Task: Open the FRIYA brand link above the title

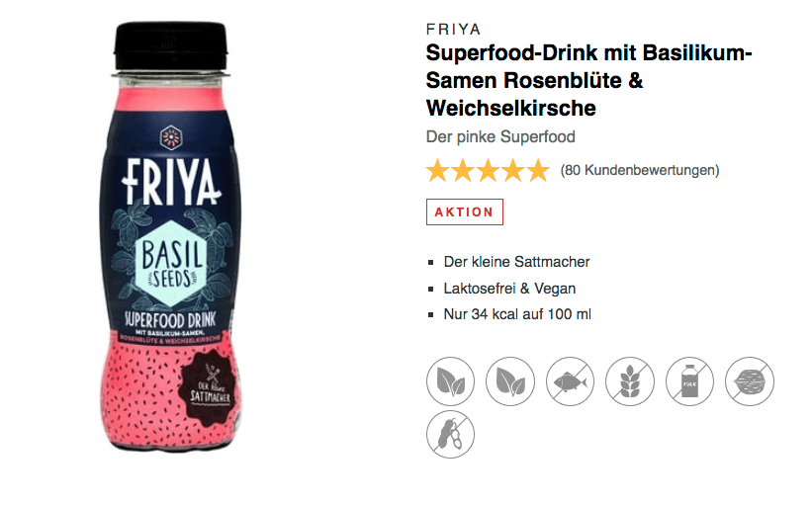Action: coord(454,30)
